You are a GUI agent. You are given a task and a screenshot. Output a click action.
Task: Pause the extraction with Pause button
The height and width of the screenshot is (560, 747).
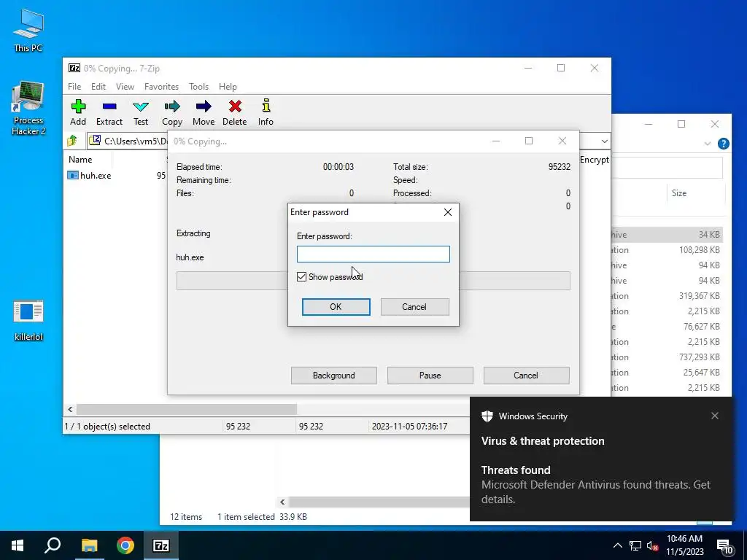pos(430,376)
